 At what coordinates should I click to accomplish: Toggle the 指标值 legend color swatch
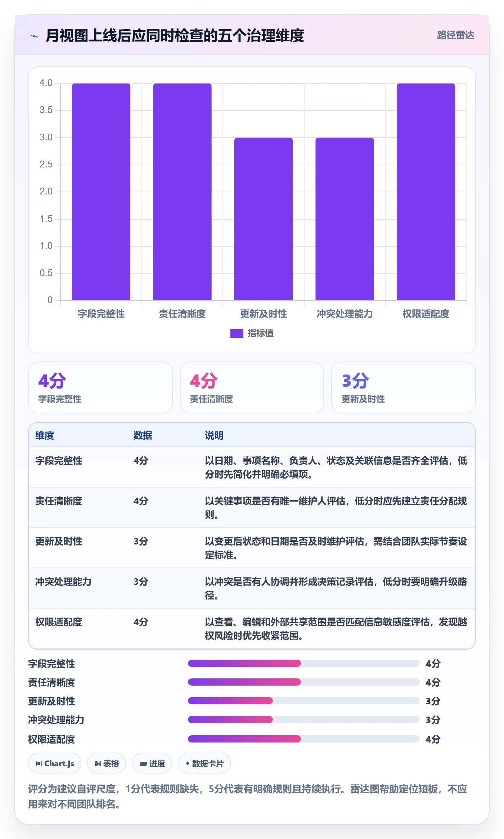(x=237, y=333)
